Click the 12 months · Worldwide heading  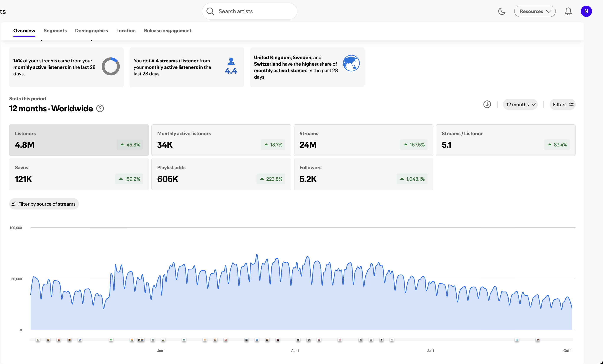(x=51, y=108)
